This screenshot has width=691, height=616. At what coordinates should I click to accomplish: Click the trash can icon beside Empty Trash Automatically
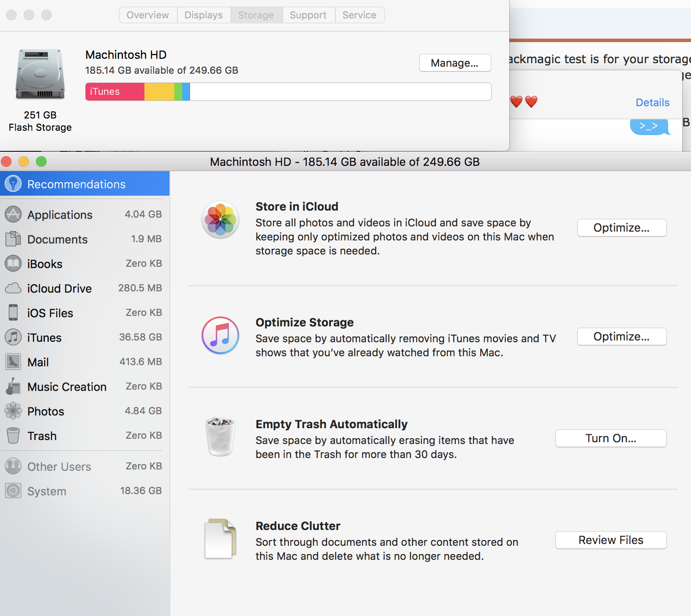pyautogui.click(x=220, y=437)
